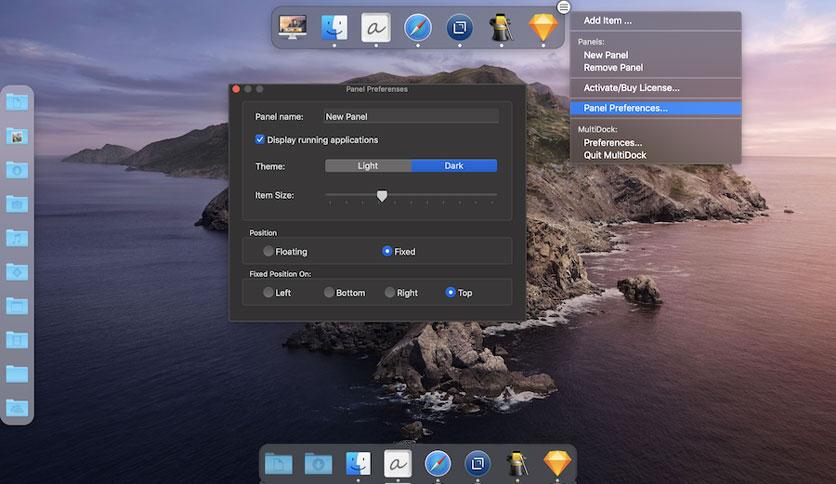This screenshot has width=836, height=484.
Task: Open Safari in the top panel
Action: click(417, 27)
